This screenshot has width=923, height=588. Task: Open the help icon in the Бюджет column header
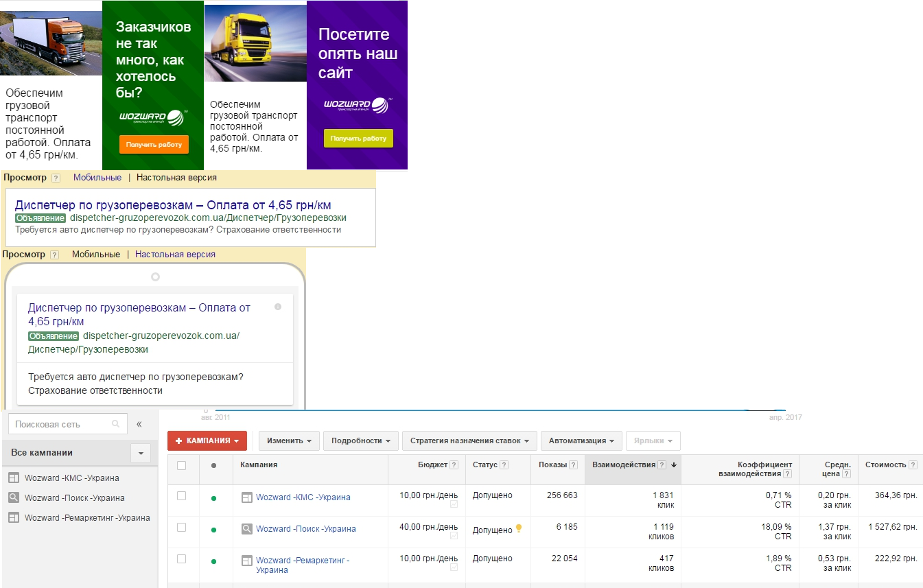454,465
